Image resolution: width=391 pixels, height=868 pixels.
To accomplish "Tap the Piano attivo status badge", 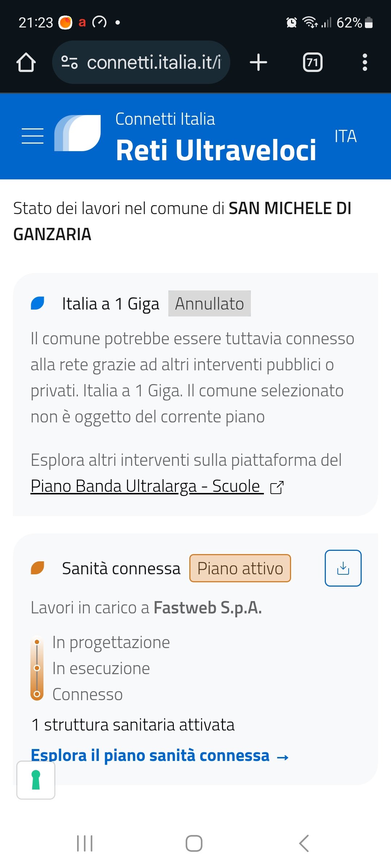I will (x=240, y=568).
